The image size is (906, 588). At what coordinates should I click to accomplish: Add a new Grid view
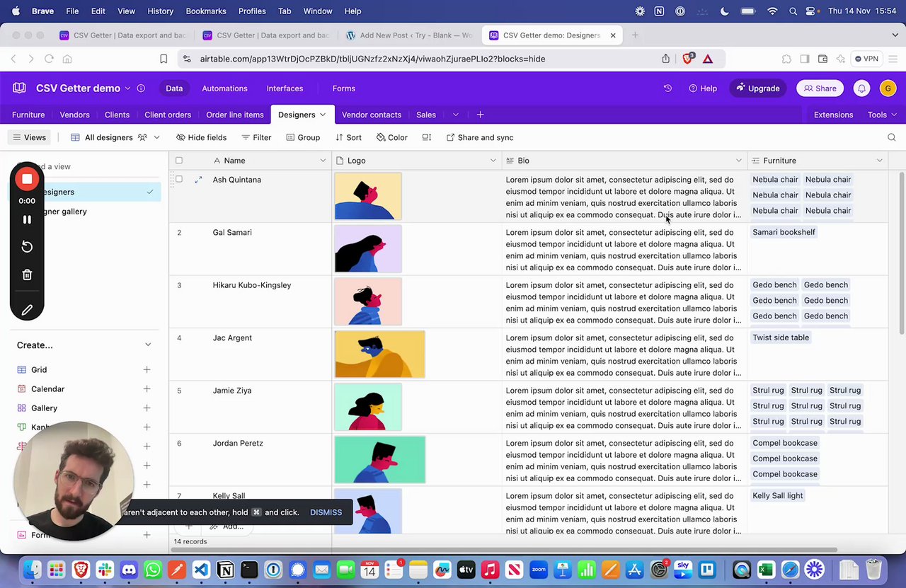click(147, 370)
